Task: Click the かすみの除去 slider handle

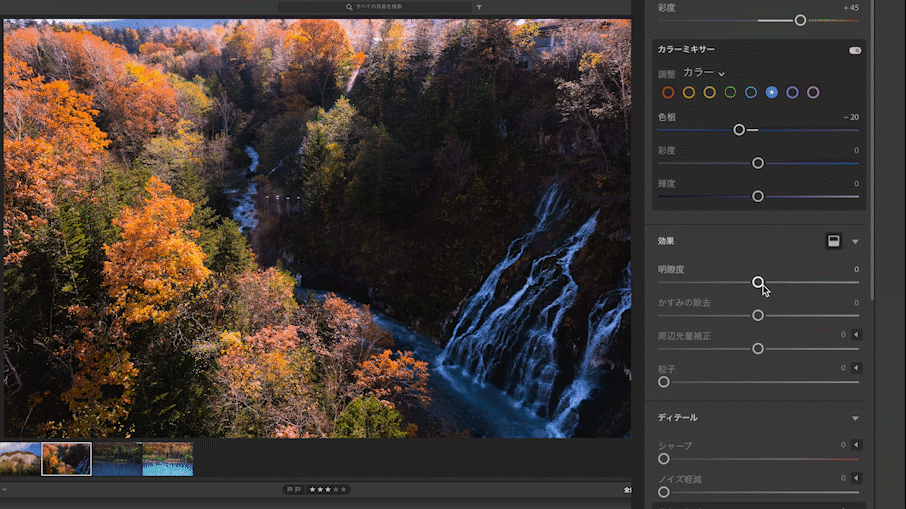Action: pyautogui.click(x=758, y=315)
